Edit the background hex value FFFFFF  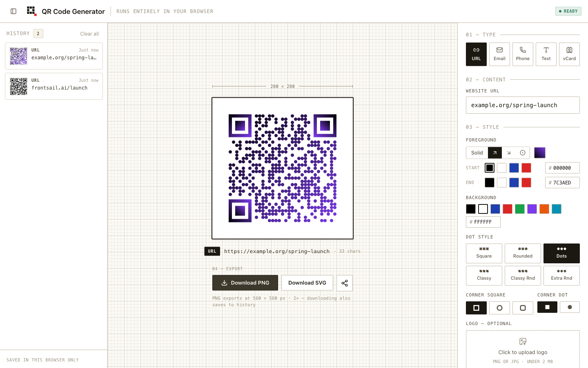[483, 222]
